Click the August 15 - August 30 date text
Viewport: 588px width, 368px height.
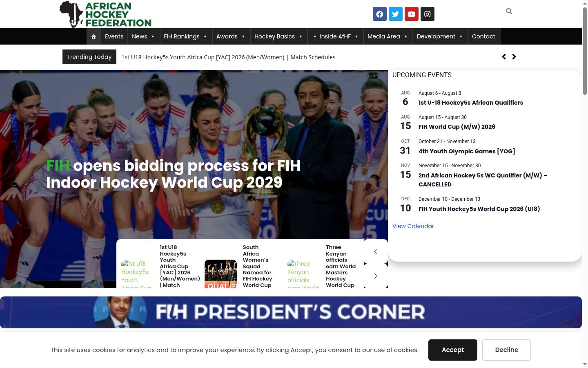click(x=443, y=117)
